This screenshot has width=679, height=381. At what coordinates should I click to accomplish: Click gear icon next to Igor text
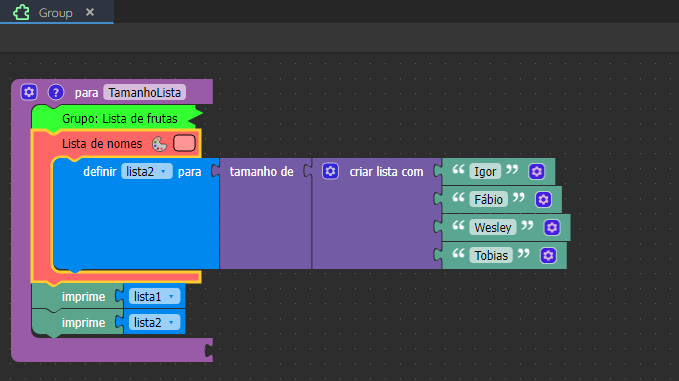[537, 171]
